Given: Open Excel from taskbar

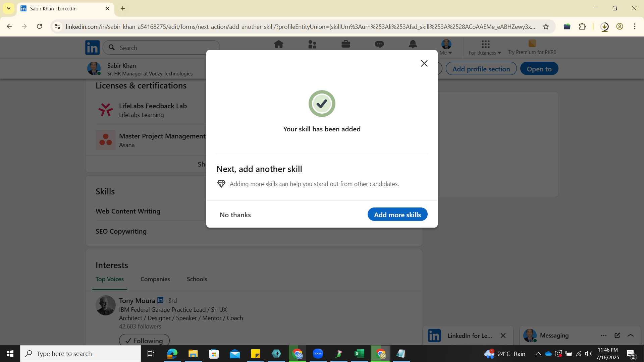Looking at the screenshot, I should point(360,354).
